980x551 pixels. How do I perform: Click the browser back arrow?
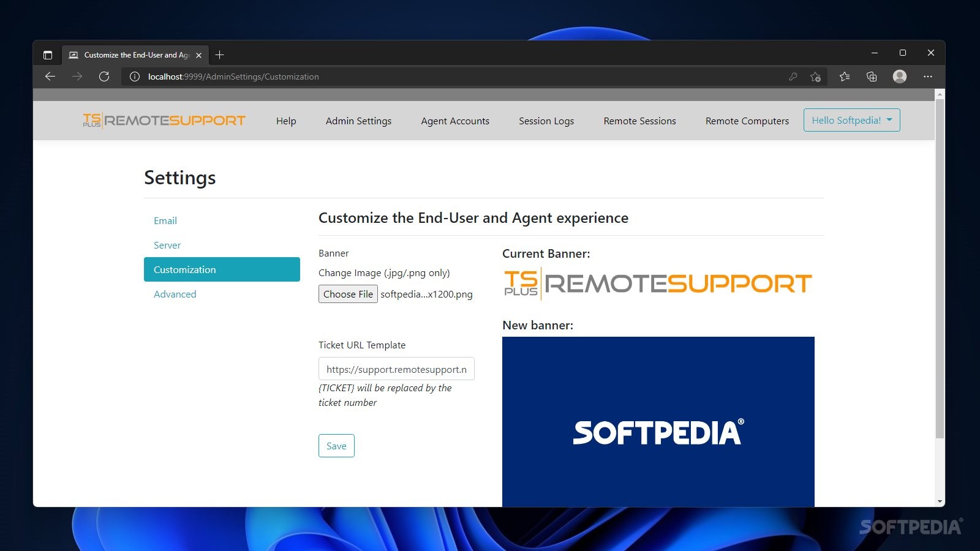point(50,77)
